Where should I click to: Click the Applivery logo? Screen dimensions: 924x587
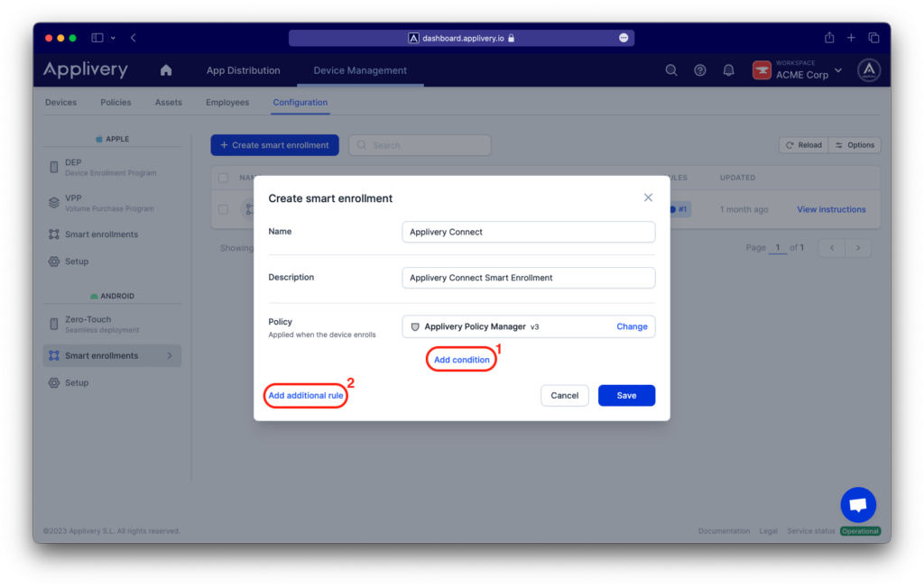click(x=86, y=69)
